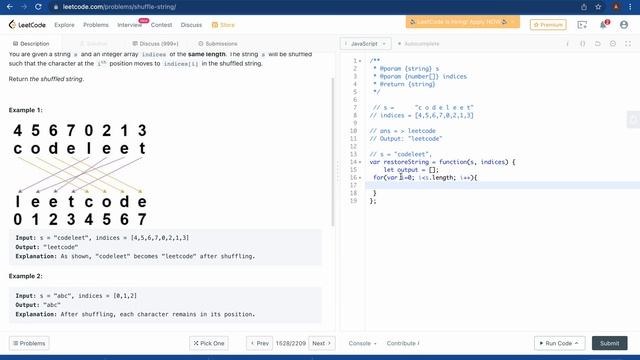Image resolution: width=640 pixels, height=360 pixels.
Task: Open the Interview nav item
Action: [129, 25]
